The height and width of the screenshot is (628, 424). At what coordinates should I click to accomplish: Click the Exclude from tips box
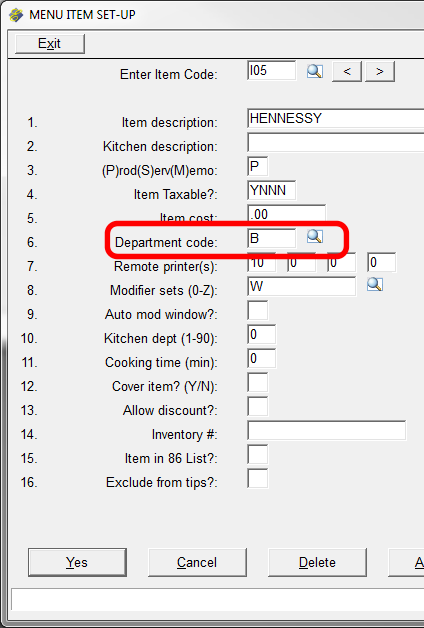[257, 479]
